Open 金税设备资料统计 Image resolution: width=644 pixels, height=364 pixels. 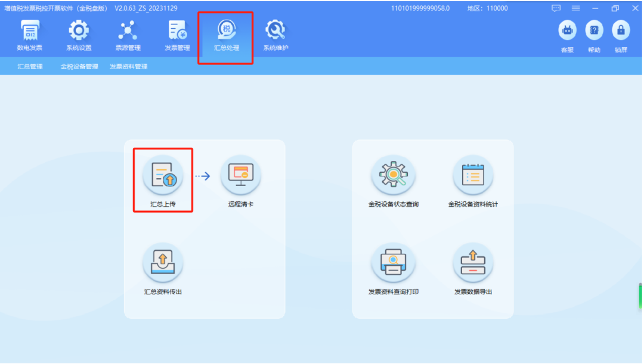(x=473, y=181)
